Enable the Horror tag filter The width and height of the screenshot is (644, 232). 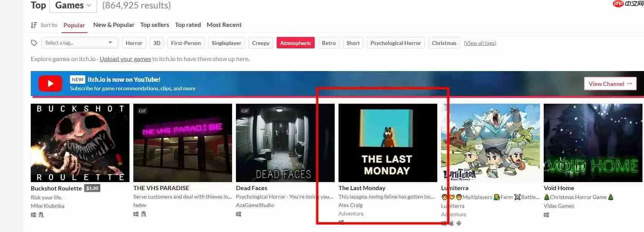click(134, 43)
